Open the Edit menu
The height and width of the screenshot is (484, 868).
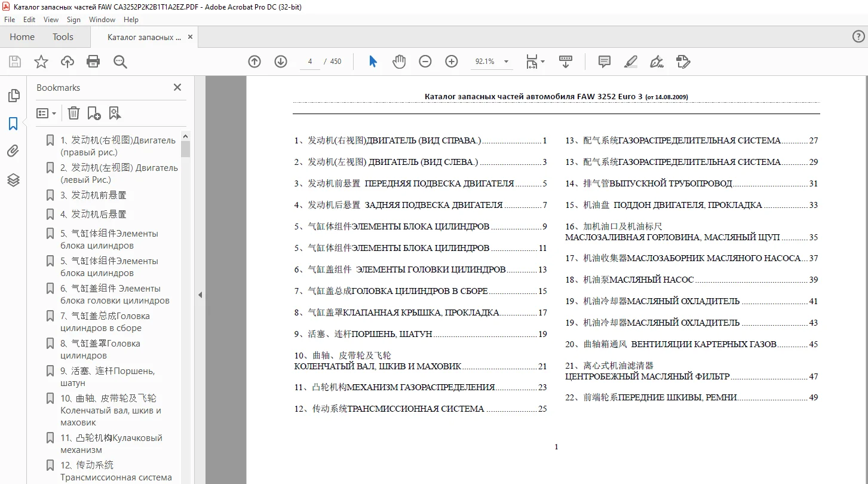[x=29, y=20]
